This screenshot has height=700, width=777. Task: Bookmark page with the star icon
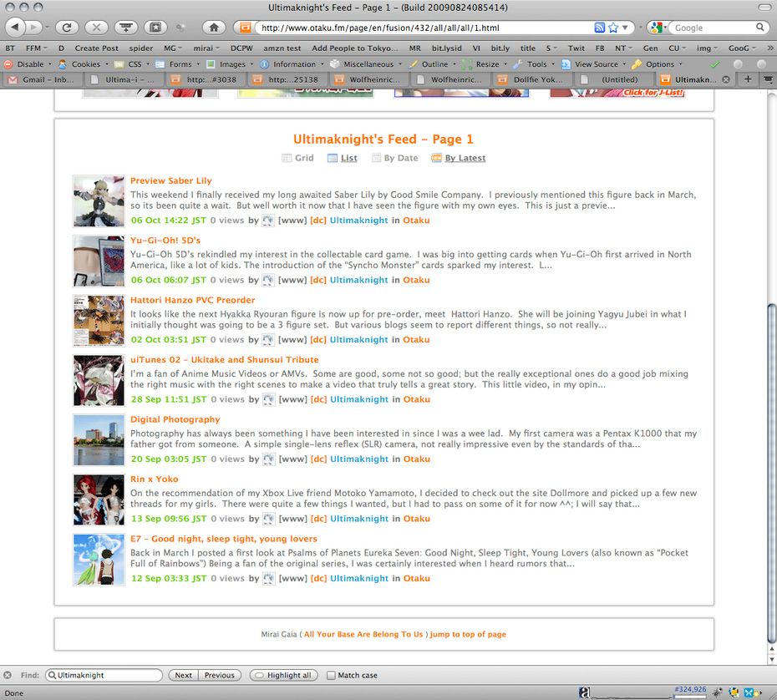(x=613, y=28)
